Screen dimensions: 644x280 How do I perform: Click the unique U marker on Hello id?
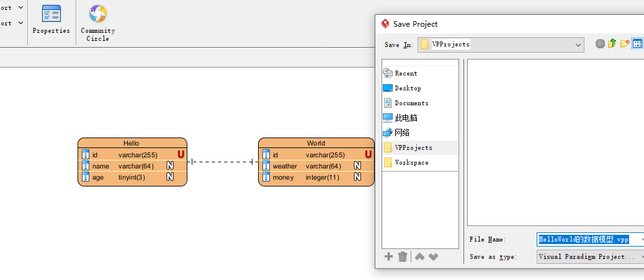(181, 154)
